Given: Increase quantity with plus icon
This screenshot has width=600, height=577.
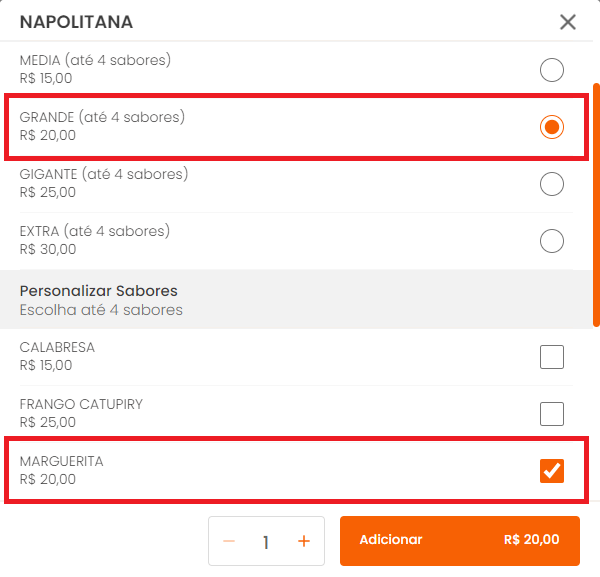Looking at the screenshot, I should [x=304, y=541].
